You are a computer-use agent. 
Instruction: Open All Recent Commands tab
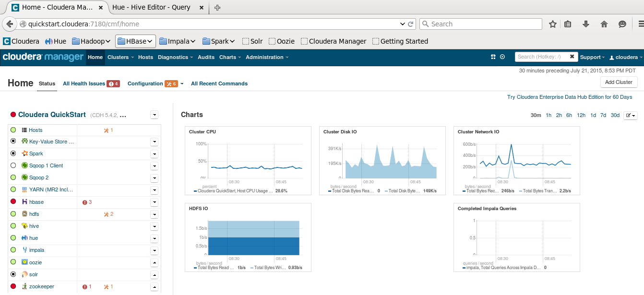click(219, 83)
